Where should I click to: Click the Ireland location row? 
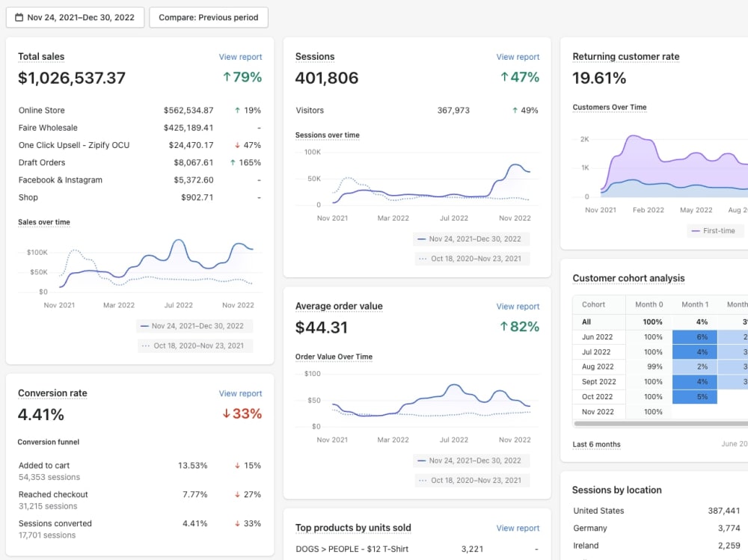(657, 546)
